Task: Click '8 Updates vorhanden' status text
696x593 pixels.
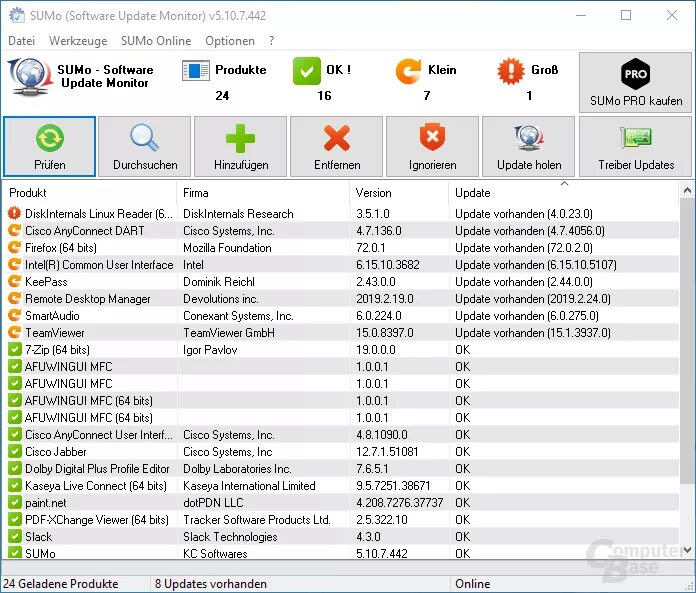Action: [x=210, y=584]
